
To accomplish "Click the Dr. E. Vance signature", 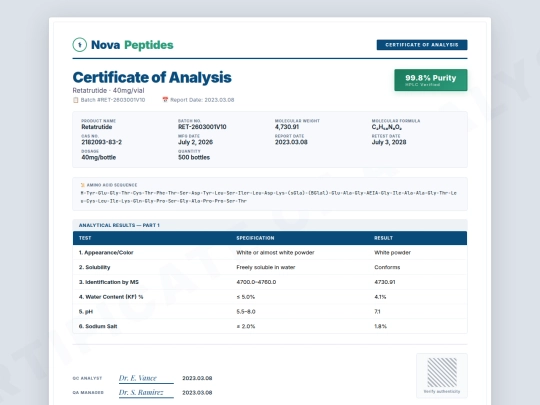I will click(x=138, y=378).
